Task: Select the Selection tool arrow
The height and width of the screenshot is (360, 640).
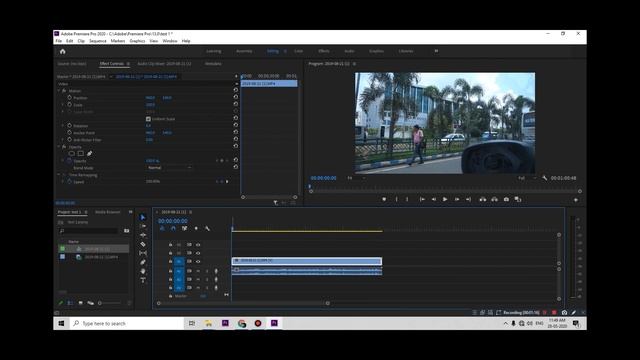Action: pyautogui.click(x=142, y=218)
